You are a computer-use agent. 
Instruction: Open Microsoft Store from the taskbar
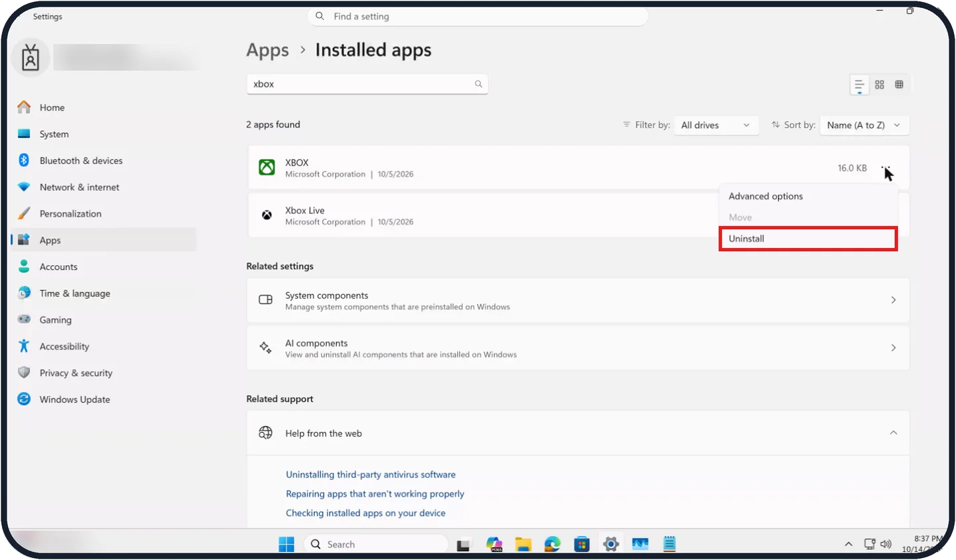point(581,544)
